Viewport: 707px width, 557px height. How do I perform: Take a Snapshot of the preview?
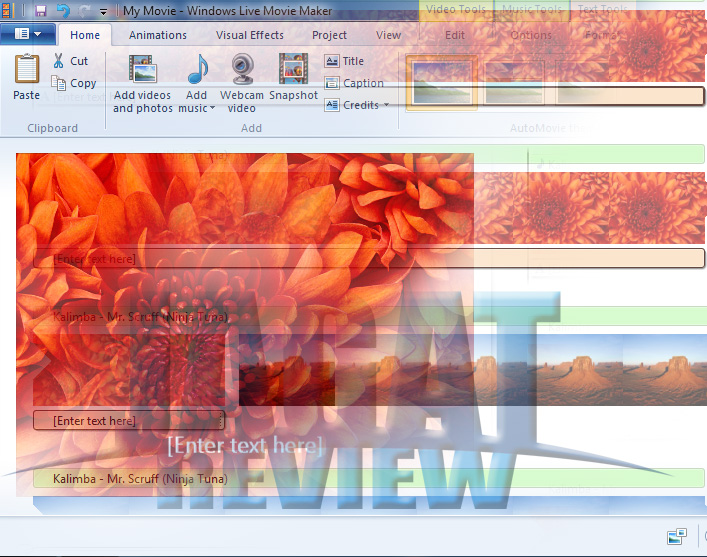coord(294,78)
